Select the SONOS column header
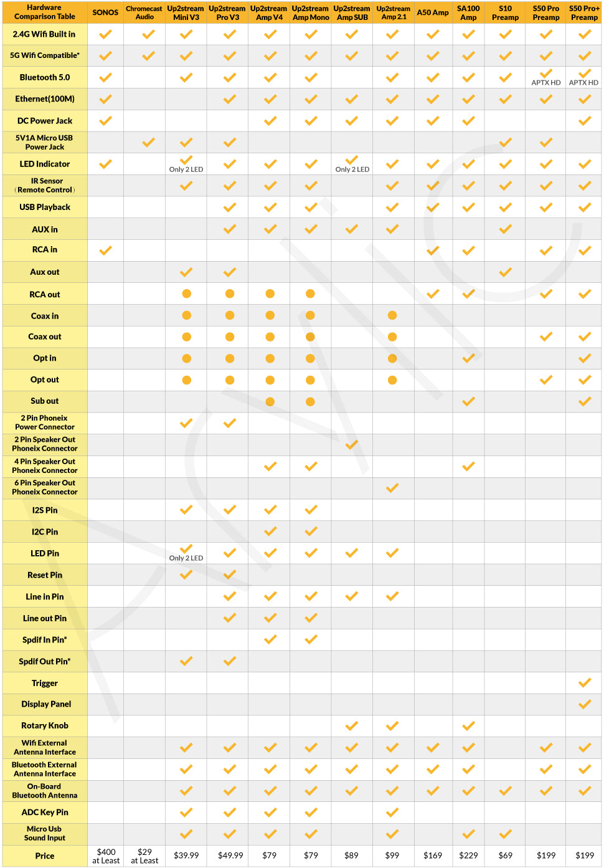 (x=105, y=12)
